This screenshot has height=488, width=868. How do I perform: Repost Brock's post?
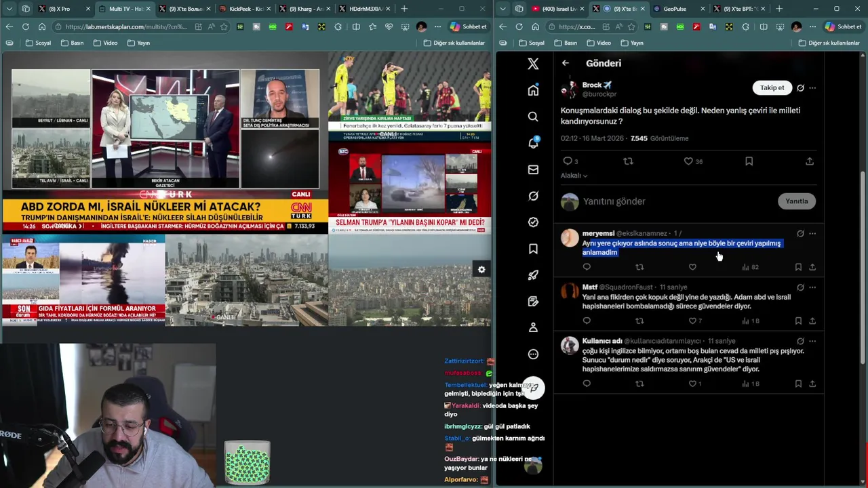(x=628, y=161)
